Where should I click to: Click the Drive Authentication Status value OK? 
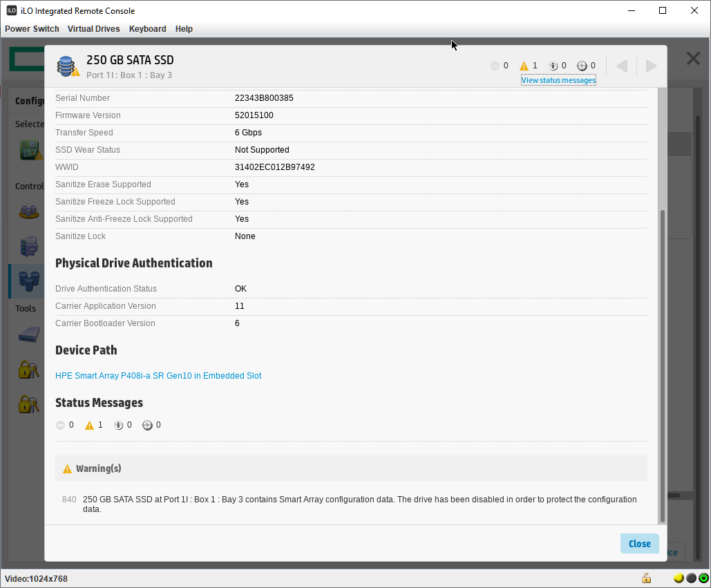pos(240,289)
